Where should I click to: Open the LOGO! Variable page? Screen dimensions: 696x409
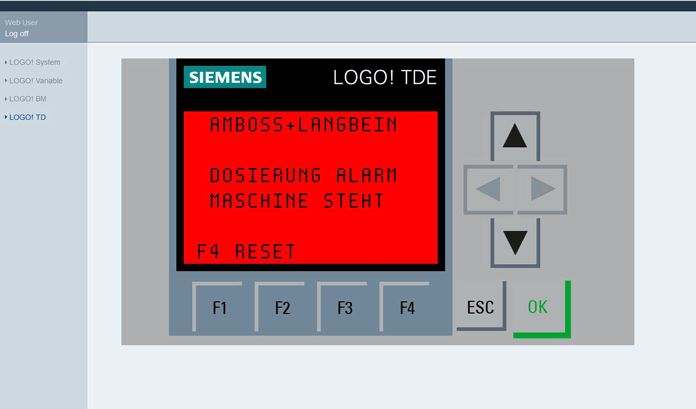coord(36,80)
